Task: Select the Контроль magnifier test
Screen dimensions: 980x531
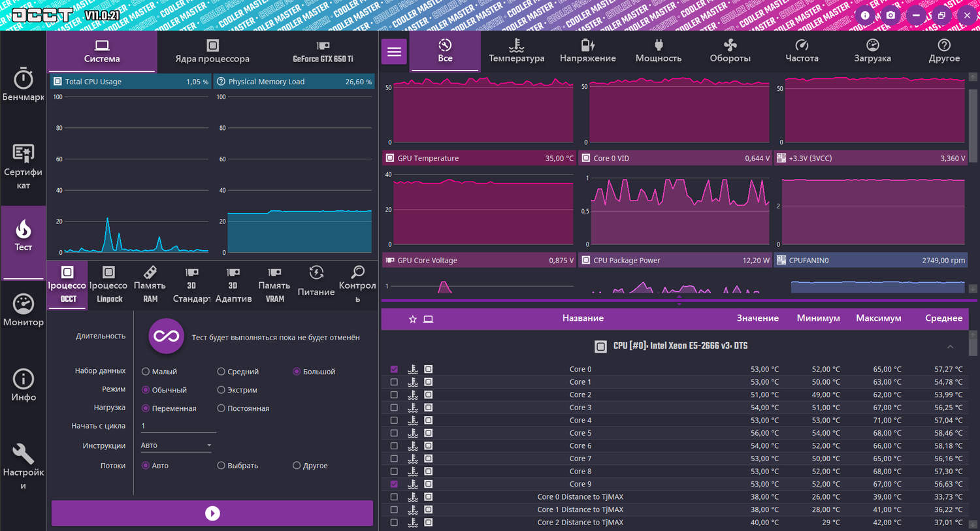Action: tap(357, 285)
